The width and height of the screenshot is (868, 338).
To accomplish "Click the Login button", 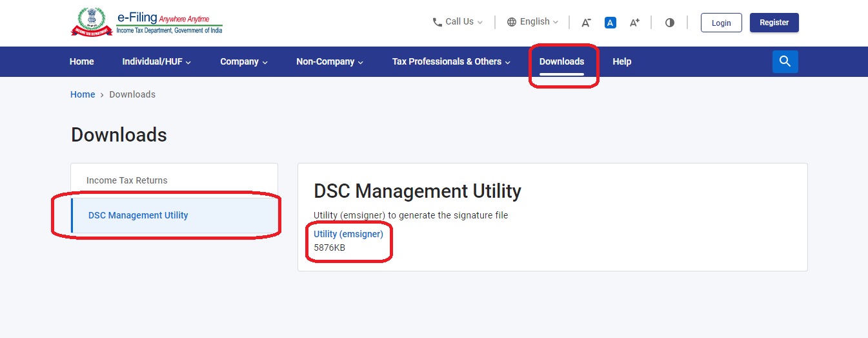I will (x=721, y=23).
